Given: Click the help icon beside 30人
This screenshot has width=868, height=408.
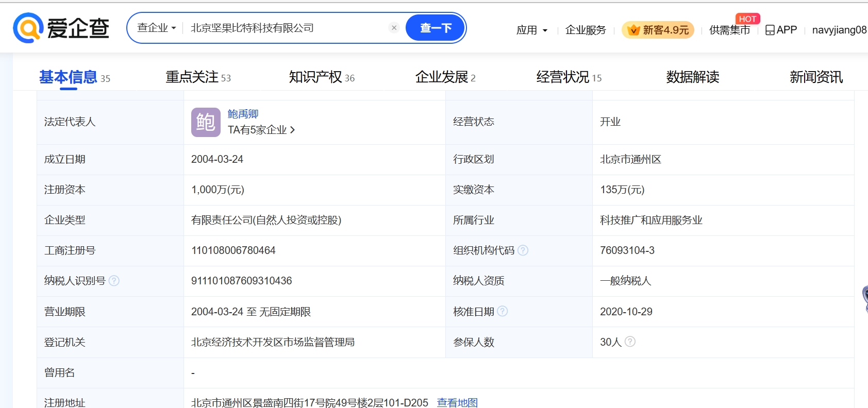Looking at the screenshot, I should coord(630,342).
